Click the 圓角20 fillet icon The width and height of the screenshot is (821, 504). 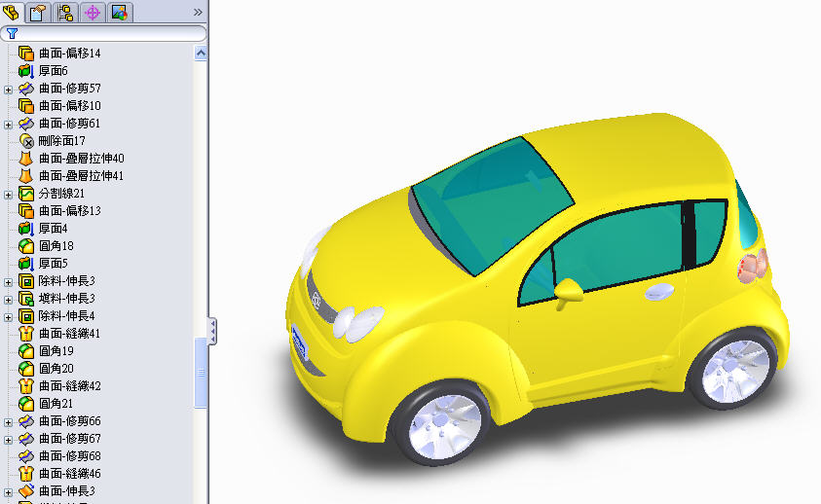26,369
